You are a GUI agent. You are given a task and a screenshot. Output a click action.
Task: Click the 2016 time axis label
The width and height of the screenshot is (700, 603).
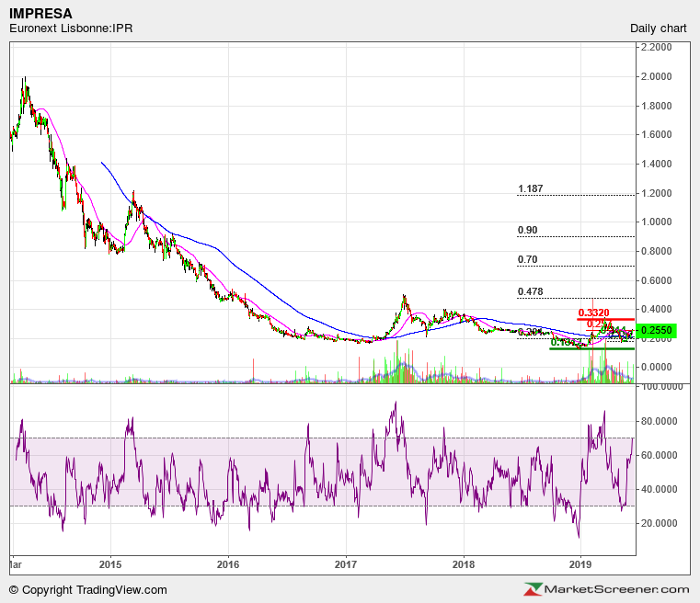point(228,564)
